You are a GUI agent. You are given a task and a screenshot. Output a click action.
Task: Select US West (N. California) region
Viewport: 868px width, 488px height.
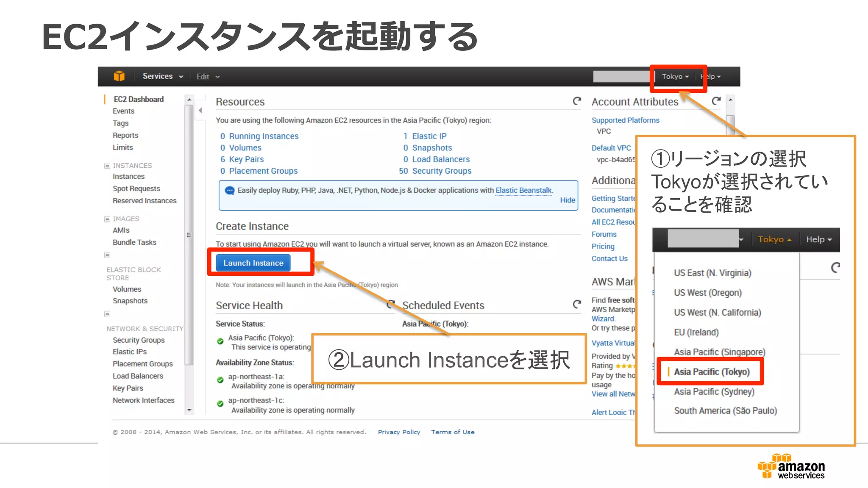(718, 313)
